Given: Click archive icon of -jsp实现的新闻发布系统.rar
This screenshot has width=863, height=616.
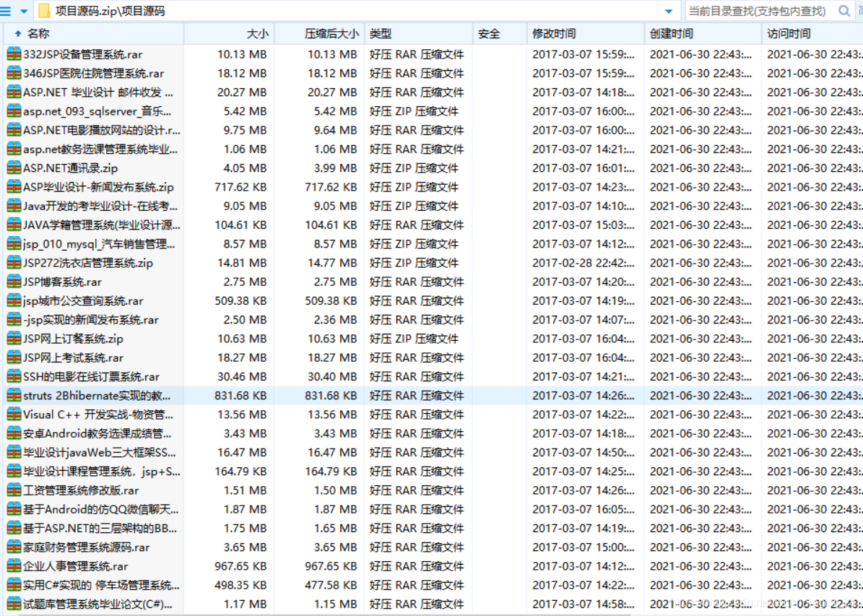Looking at the screenshot, I should pos(14,320).
